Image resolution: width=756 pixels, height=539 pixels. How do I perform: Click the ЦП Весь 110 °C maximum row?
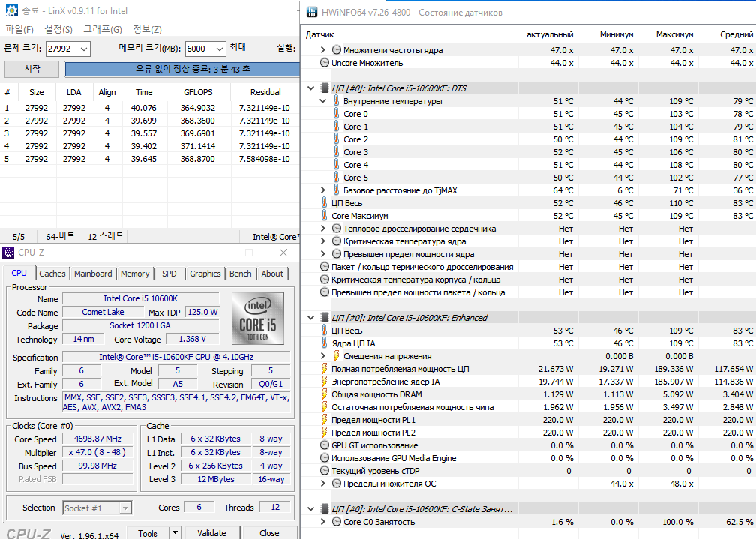528,203
